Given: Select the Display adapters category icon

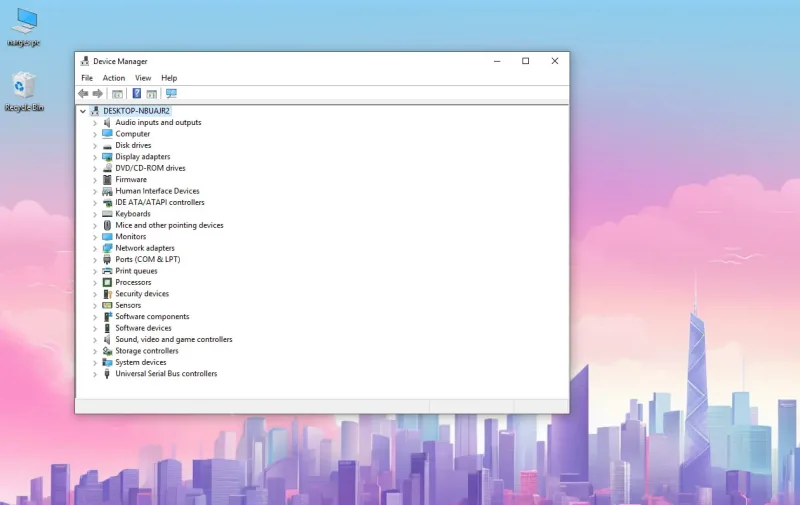Looking at the screenshot, I should tap(107, 157).
